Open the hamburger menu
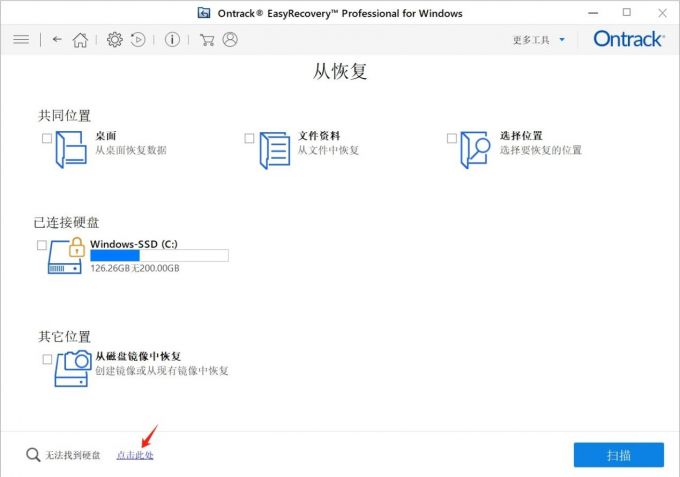The image size is (680, 477). (21, 40)
